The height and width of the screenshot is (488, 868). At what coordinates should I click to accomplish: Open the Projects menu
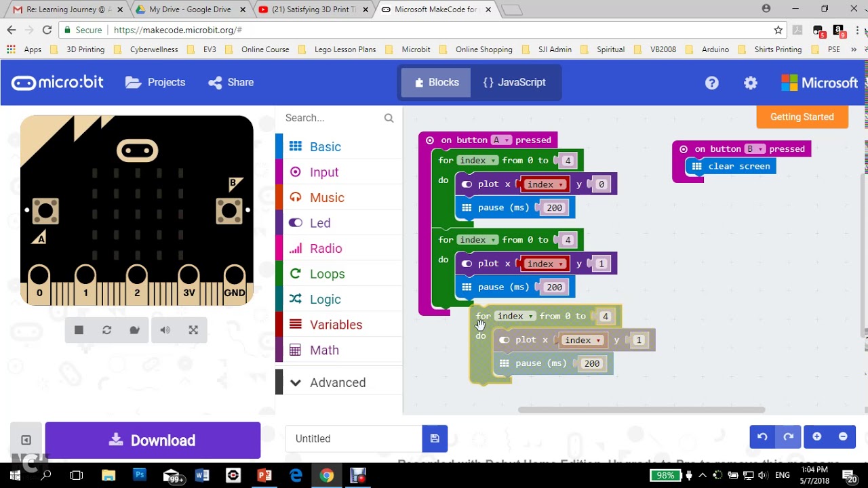[155, 83]
